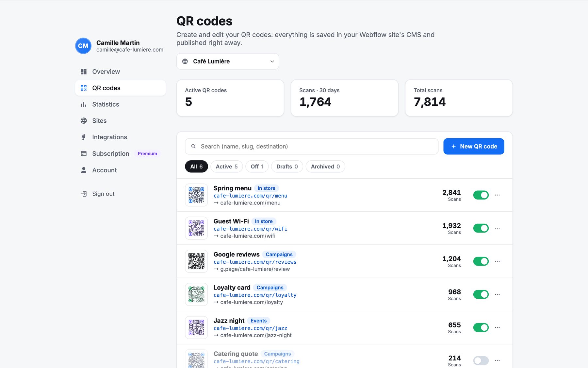Click the In store tag on Spring menu
588x368 pixels.
point(267,188)
